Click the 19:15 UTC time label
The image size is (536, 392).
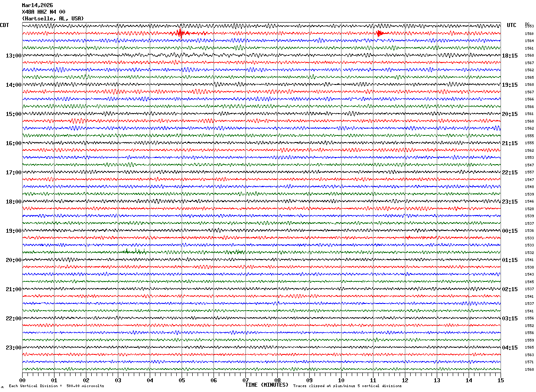510,85
